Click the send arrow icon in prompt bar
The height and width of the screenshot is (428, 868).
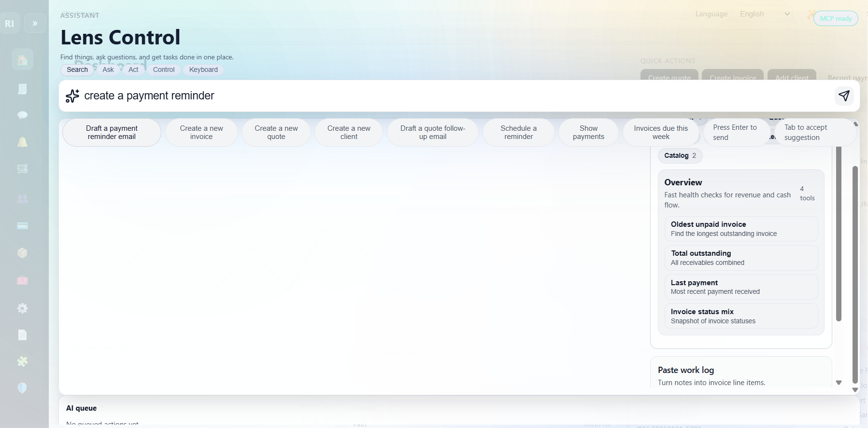click(x=844, y=96)
